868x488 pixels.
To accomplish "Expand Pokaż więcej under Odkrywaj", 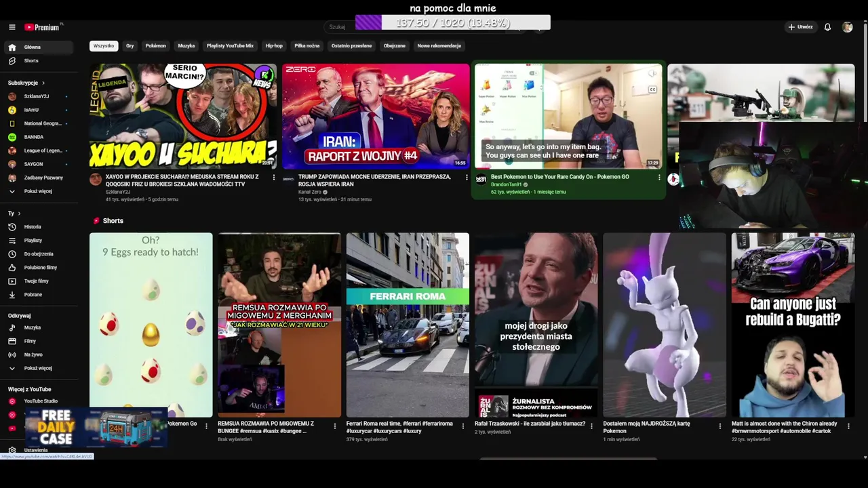I will (39, 368).
